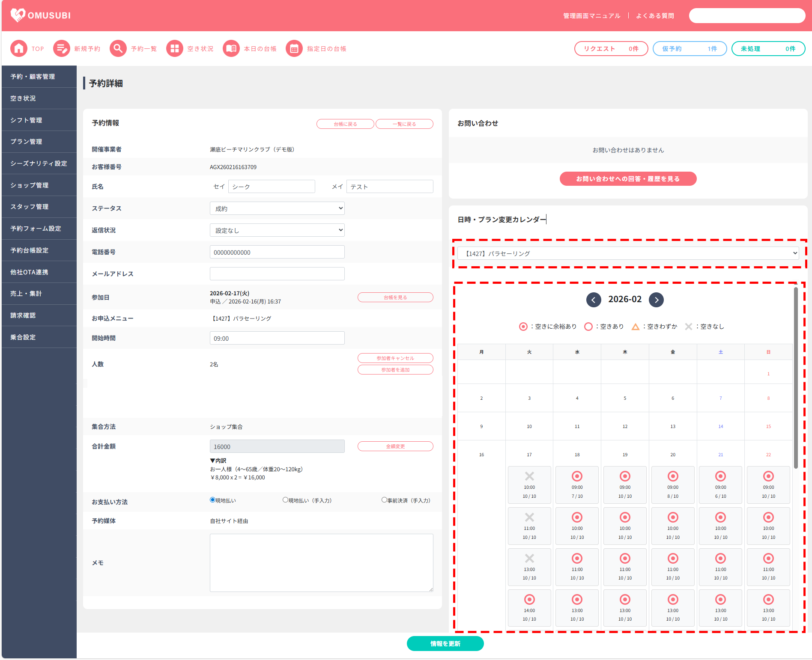
Task: Click the メールアドレス input field
Action: point(277,274)
